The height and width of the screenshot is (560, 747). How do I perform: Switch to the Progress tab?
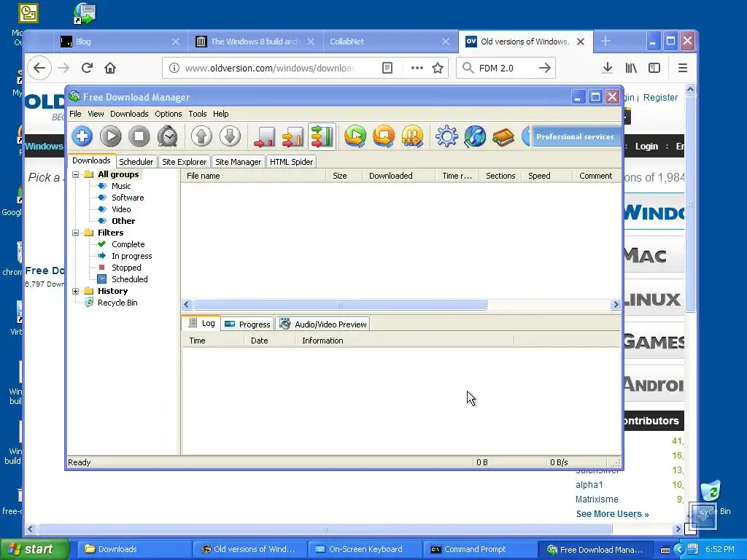tap(247, 324)
